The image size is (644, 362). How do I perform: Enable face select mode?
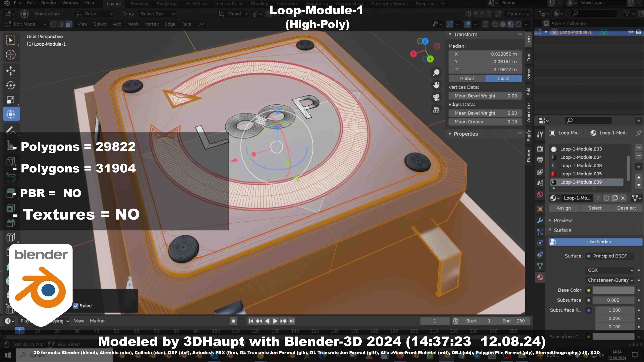pos(69,24)
